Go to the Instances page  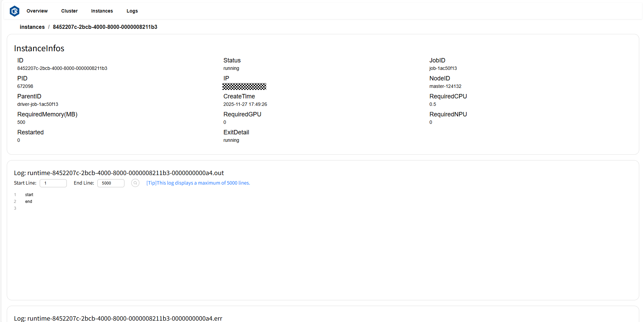(x=102, y=11)
